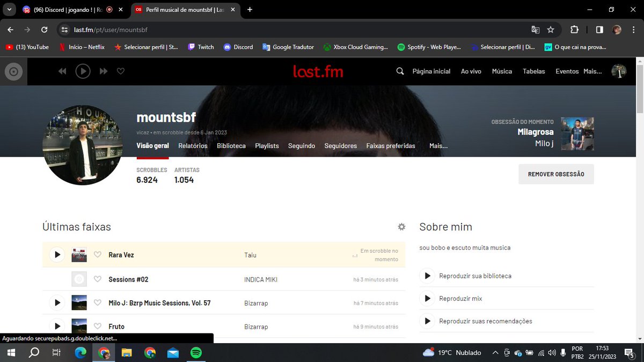Open Google Translate icon in address bar
644x362 pixels.
click(x=535, y=29)
